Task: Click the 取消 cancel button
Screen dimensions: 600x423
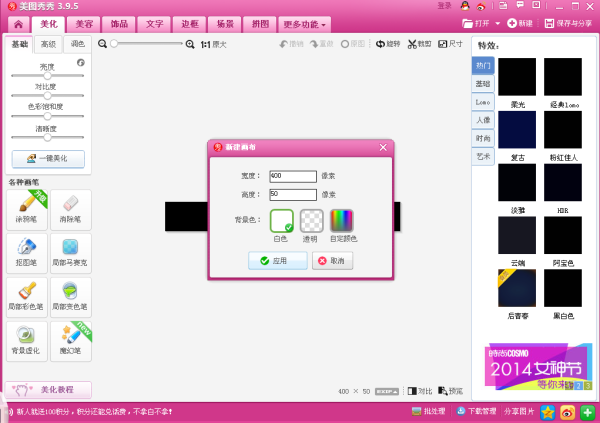Action: 333,261
